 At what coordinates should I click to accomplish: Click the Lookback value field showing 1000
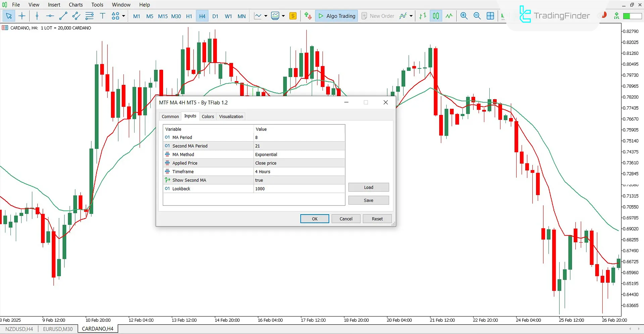pyautogui.click(x=299, y=188)
